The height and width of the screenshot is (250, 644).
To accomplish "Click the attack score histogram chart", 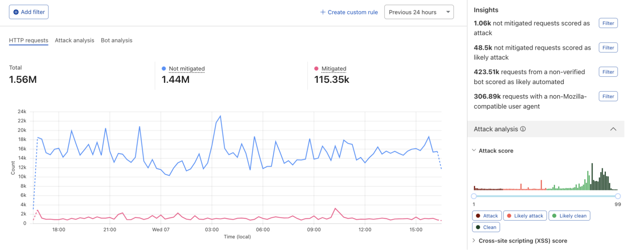I will tap(545, 177).
